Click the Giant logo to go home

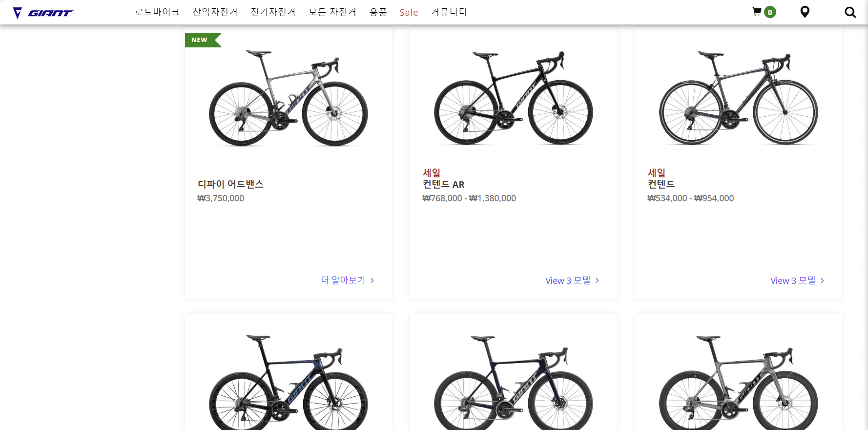43,13
